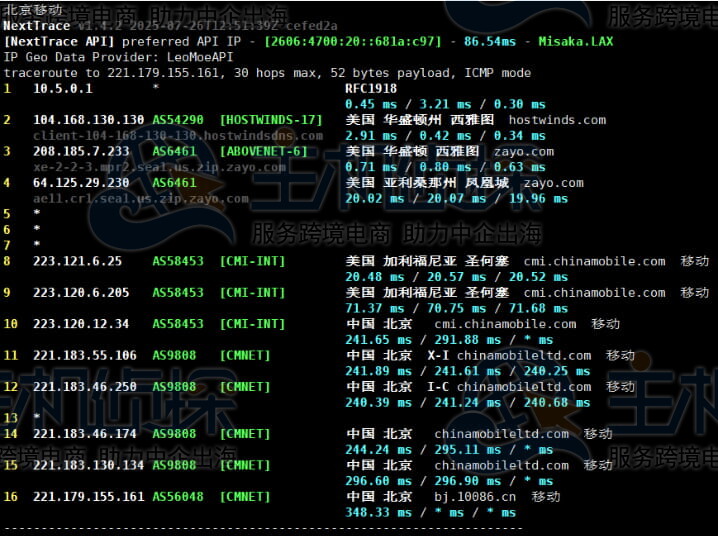Image resolution: width=718 pixels, height=536 pixels.
Task: Click the AS56048 number on final hop
Action: coord(177,496)
